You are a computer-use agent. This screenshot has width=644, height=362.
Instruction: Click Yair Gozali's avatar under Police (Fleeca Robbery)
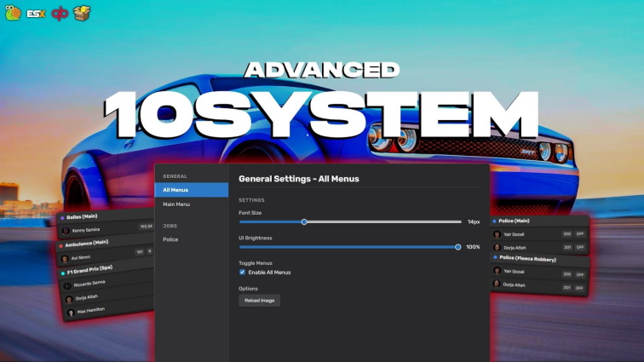click(497, 271)
